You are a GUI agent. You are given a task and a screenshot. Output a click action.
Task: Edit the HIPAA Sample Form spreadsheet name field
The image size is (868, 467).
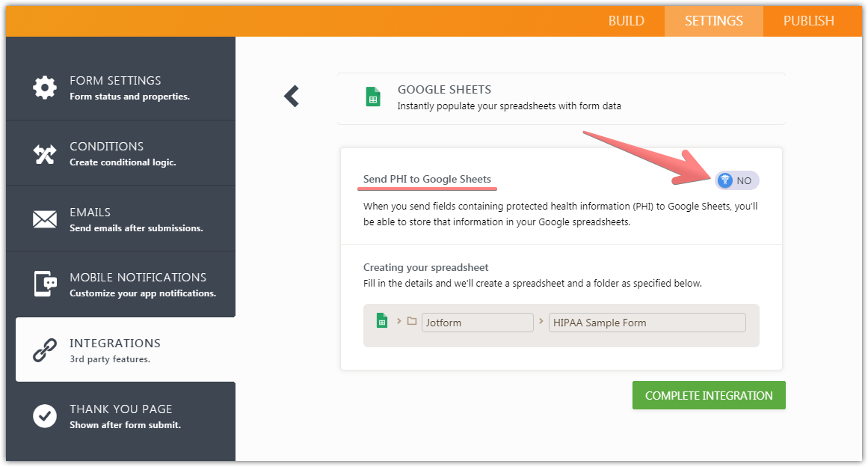click(x=647, y=323)
